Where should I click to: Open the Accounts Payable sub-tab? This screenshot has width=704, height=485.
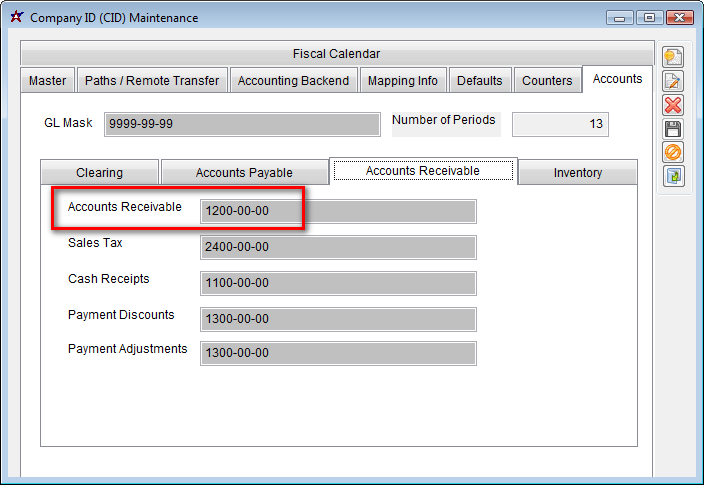click(x=244, y=173)
